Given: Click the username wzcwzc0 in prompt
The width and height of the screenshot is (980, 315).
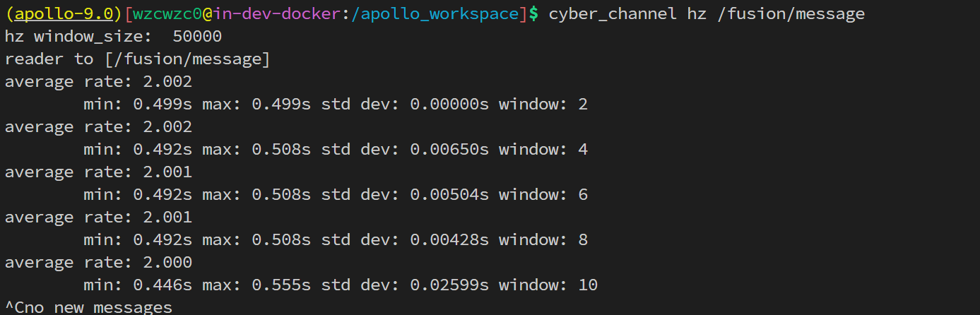Looking at the screenshot, I should [168, 13].
